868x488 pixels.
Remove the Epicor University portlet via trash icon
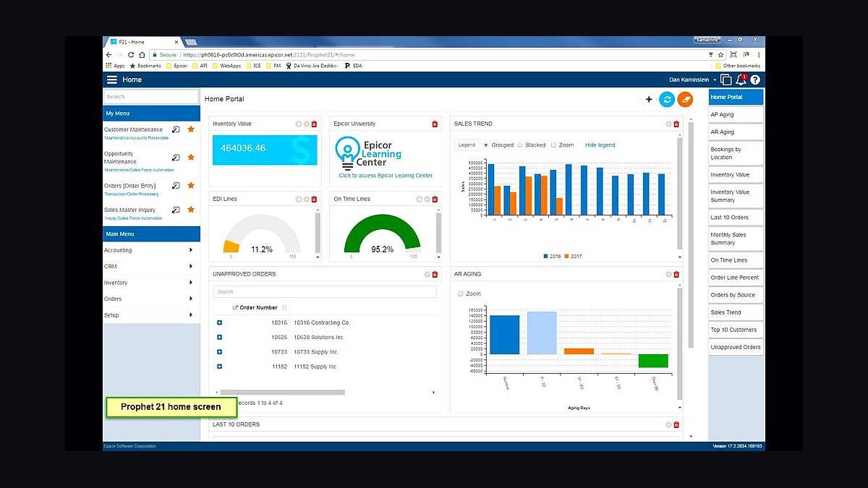pyautogui.click(x=435, y=124)
